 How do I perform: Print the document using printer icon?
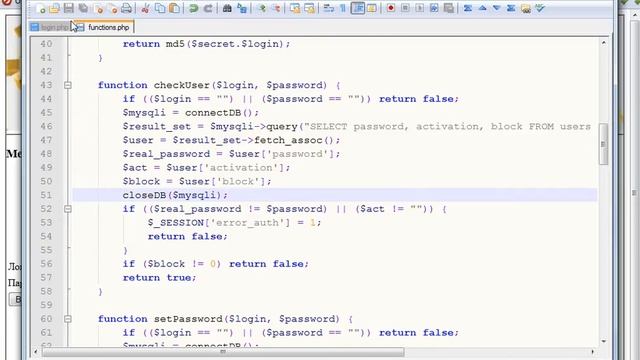coord(127,8)
